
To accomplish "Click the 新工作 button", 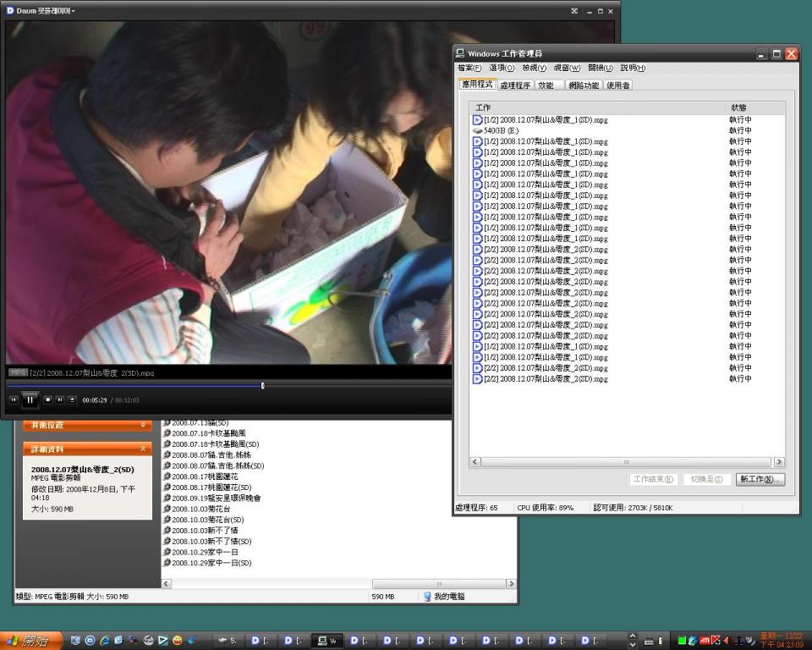I will click(760, 479).
